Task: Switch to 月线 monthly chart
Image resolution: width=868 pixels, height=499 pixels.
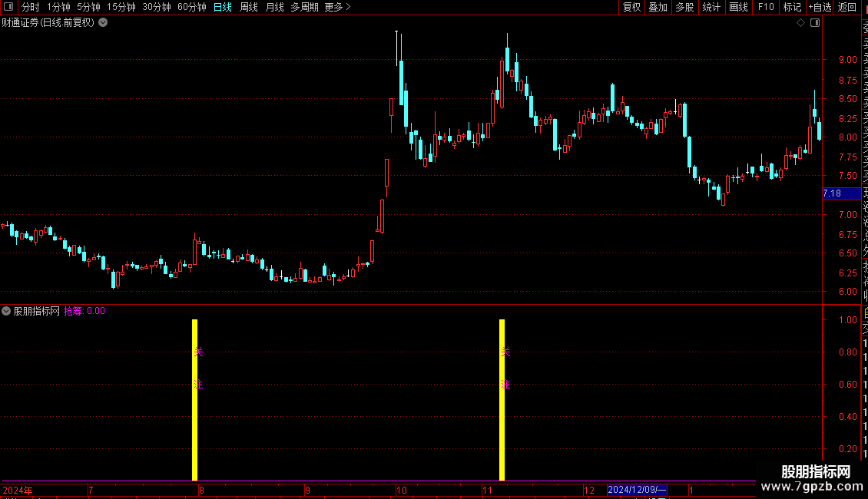Action: [x=274, y=7]
